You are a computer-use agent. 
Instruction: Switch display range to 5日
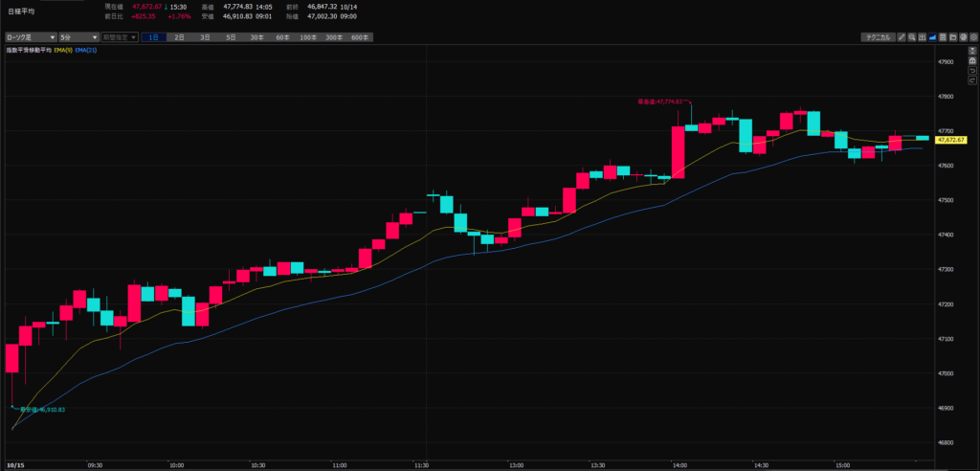231,37
